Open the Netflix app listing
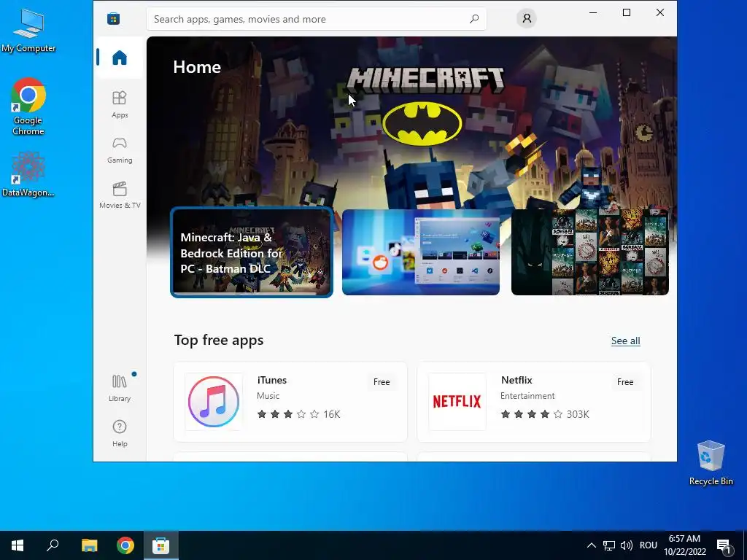 tap(533, 402)
